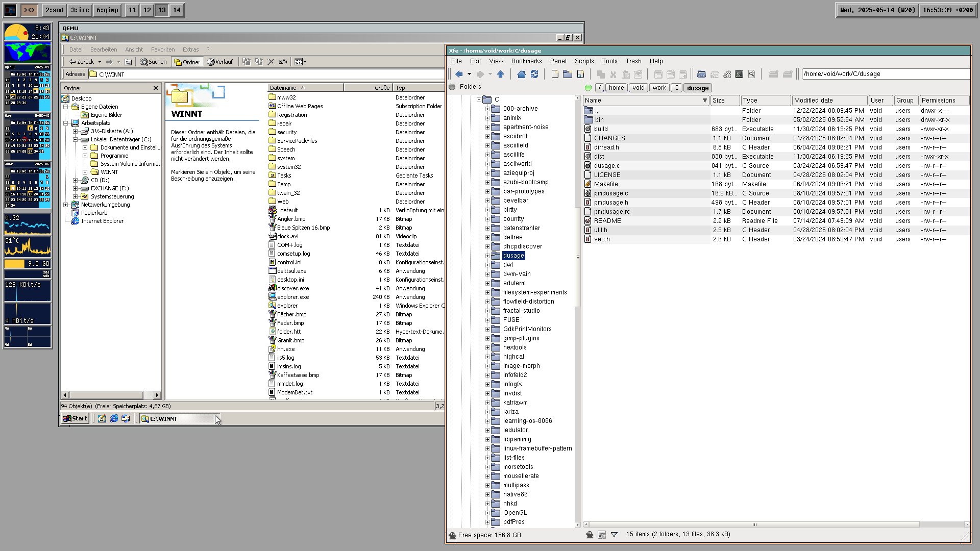Click the 'home' breadcrumb button

[x=616, y=88]
